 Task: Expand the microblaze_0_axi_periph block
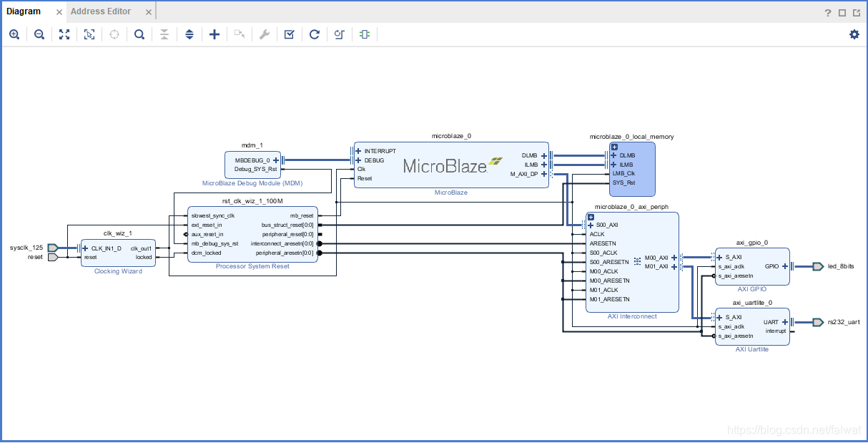click(x=591, y=217)
